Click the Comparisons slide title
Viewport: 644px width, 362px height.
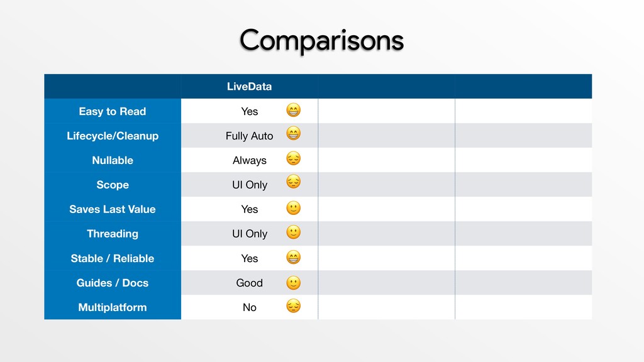[x=321, y=41]
